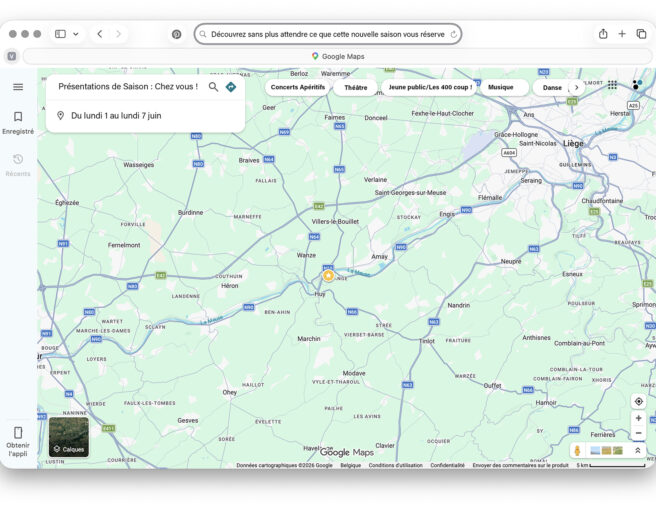656x508 pixels.
Task: Toggle the Calques layers thumbnail
Action: (x=69, y=437)
